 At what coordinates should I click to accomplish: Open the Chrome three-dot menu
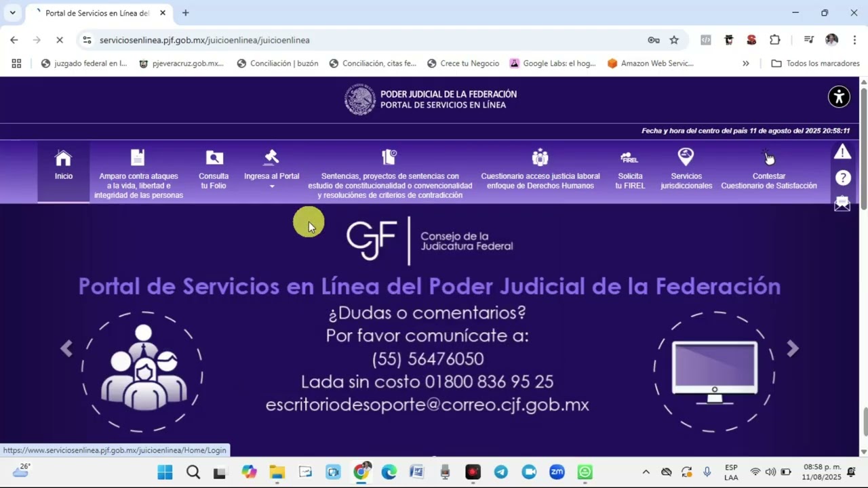pos(854,40)
